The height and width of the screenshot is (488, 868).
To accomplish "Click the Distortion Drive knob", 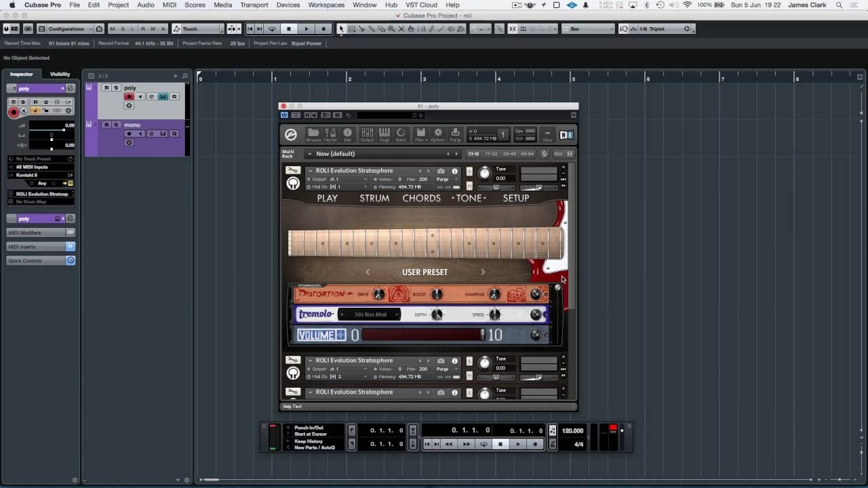I will tap(379, 294).
